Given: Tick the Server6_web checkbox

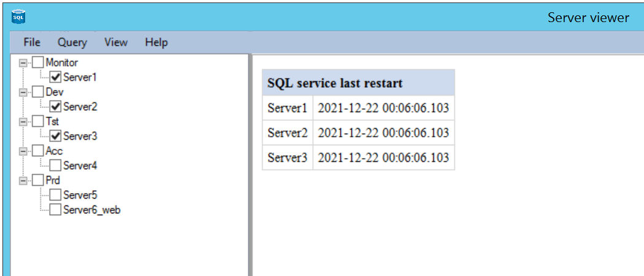Looking at the screenshot, I should point(56,210).
